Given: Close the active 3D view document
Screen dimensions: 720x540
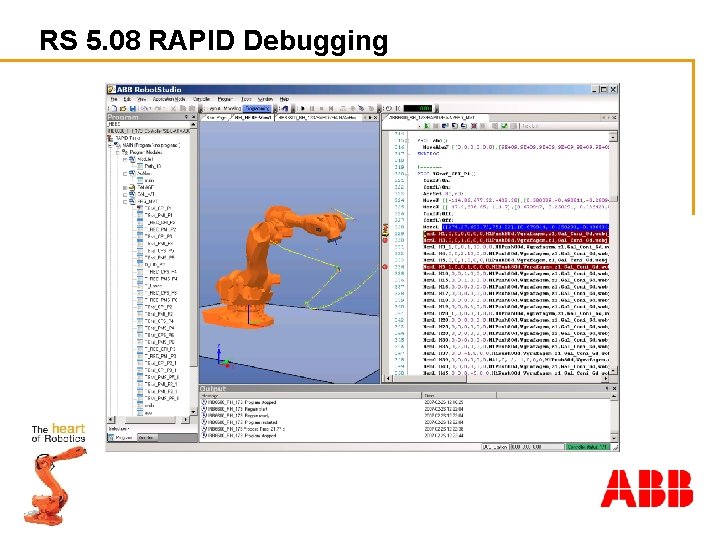Looking at the screenshot, I should point(376,118).
